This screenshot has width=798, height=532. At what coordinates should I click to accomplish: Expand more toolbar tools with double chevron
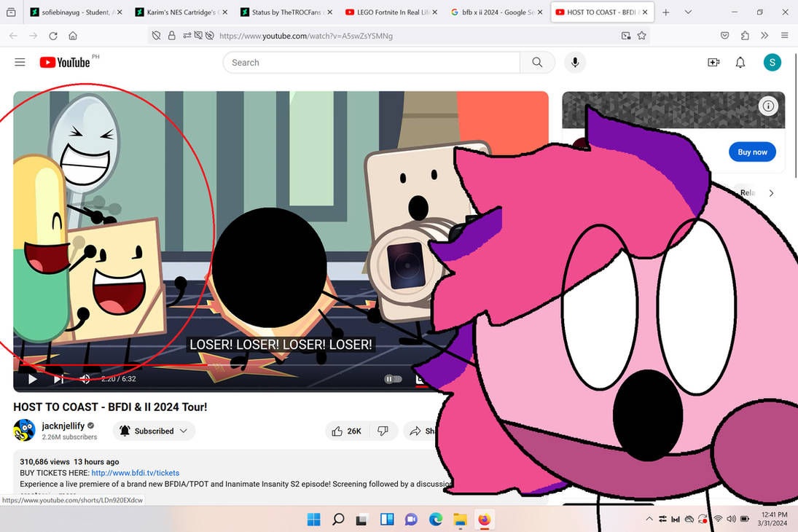click(764, 35)
